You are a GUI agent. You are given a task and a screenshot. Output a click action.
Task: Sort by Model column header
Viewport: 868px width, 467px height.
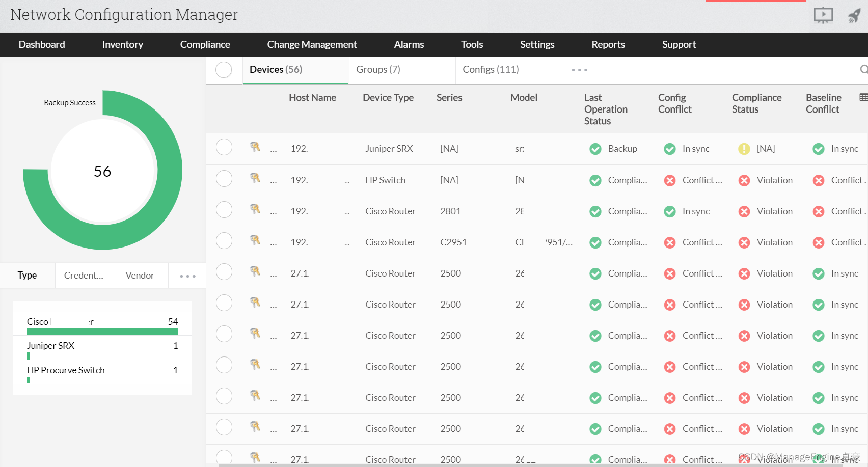point(524,97)
